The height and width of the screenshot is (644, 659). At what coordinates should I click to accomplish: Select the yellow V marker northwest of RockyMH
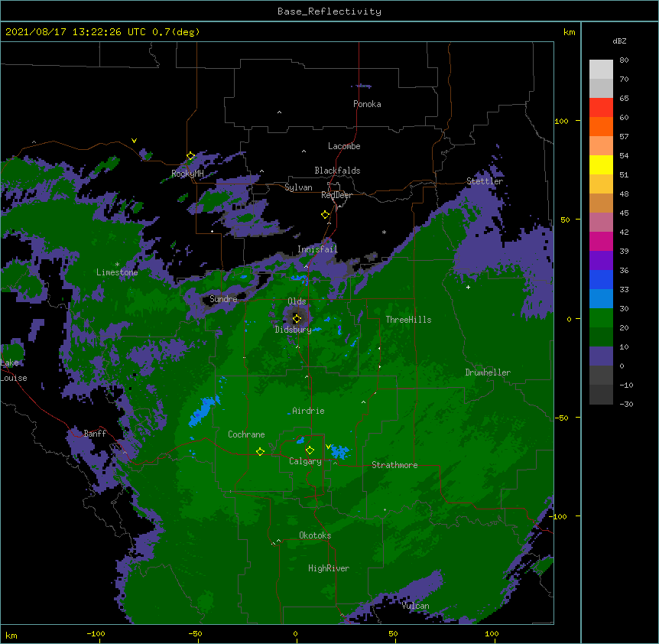[134, 141]
